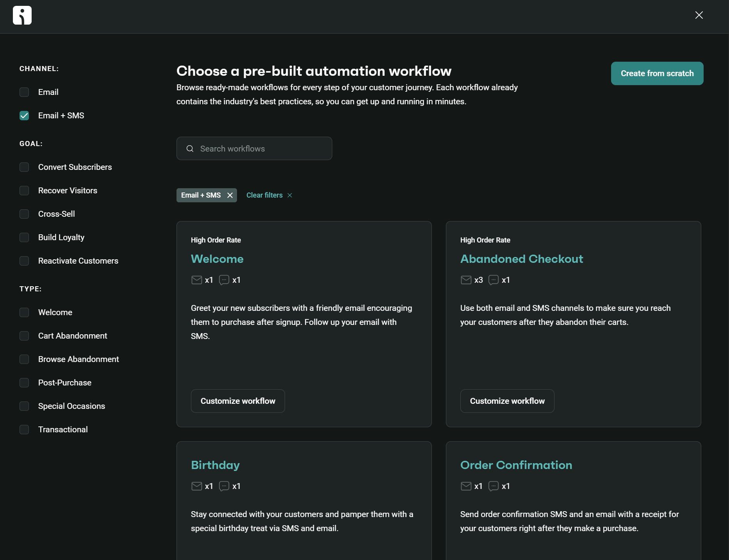Check the Welcome type filter
Viewport: 729px width, 560px height.
(x=24, y=312)
